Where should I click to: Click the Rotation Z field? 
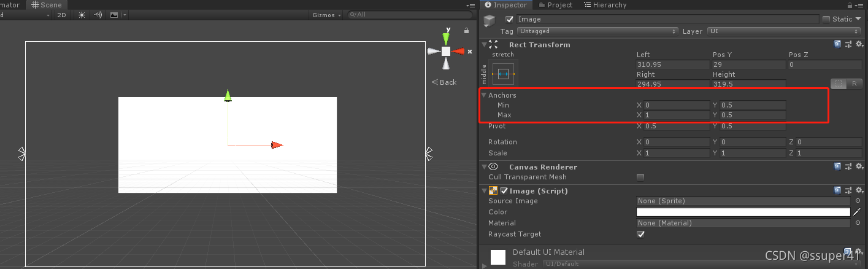(829, 142)
